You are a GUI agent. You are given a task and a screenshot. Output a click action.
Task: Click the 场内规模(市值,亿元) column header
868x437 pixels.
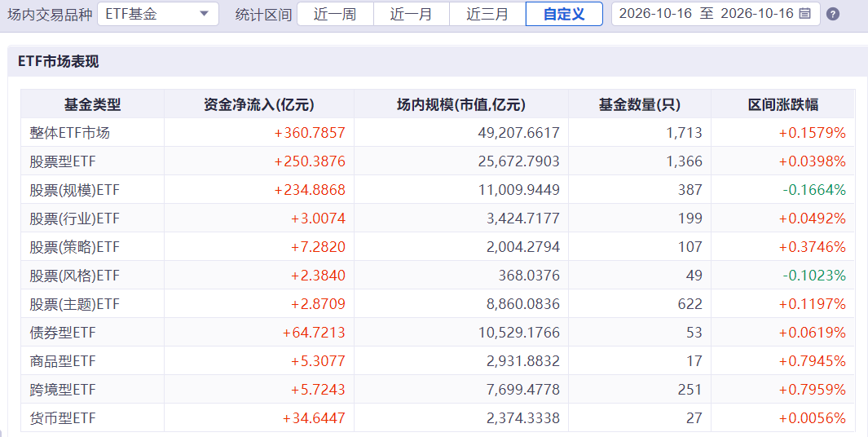[x=461, y=104]
